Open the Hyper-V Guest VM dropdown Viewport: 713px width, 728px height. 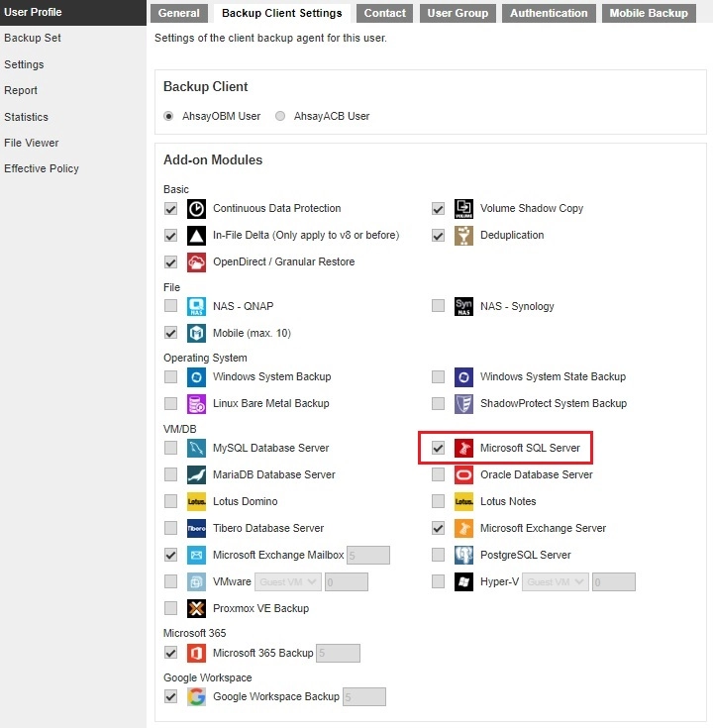pyautogui.click(x=556, y=582)
